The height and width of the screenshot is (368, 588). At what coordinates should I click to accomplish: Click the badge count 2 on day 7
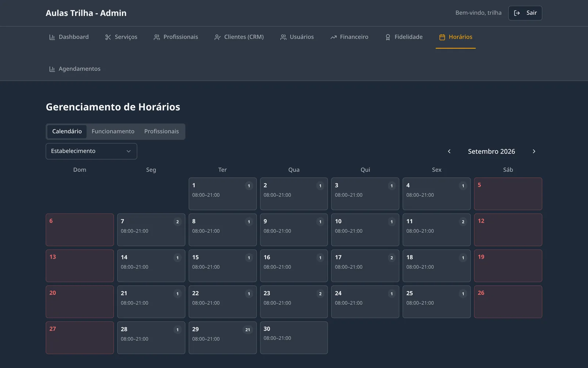point(178,222)
